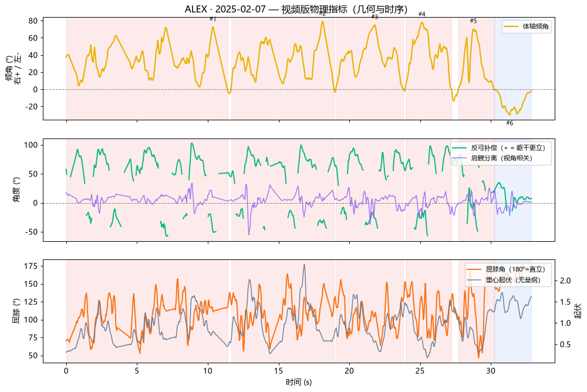Click the "150" tick on the knee axis

[31, 284]
